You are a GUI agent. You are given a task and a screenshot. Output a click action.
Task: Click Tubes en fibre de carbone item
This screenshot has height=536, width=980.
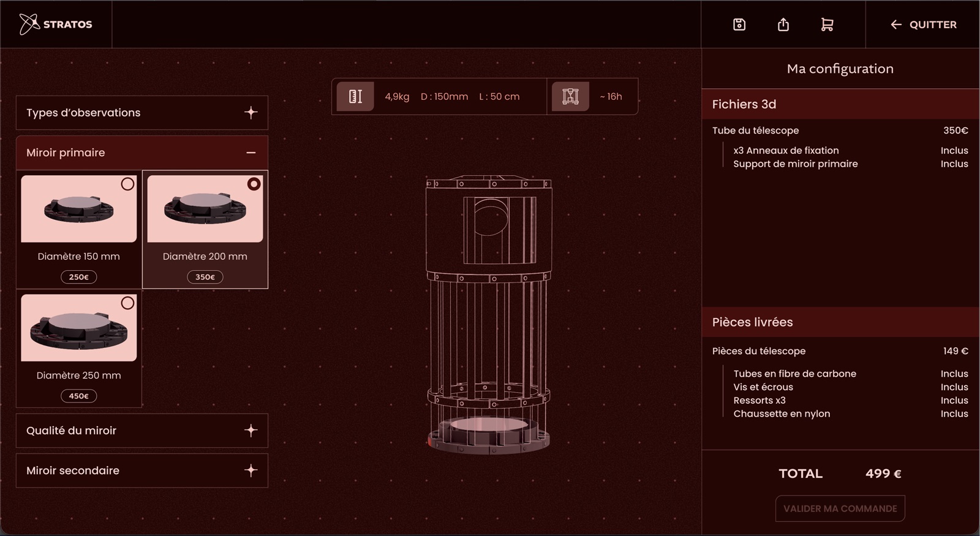pos(794,374)
